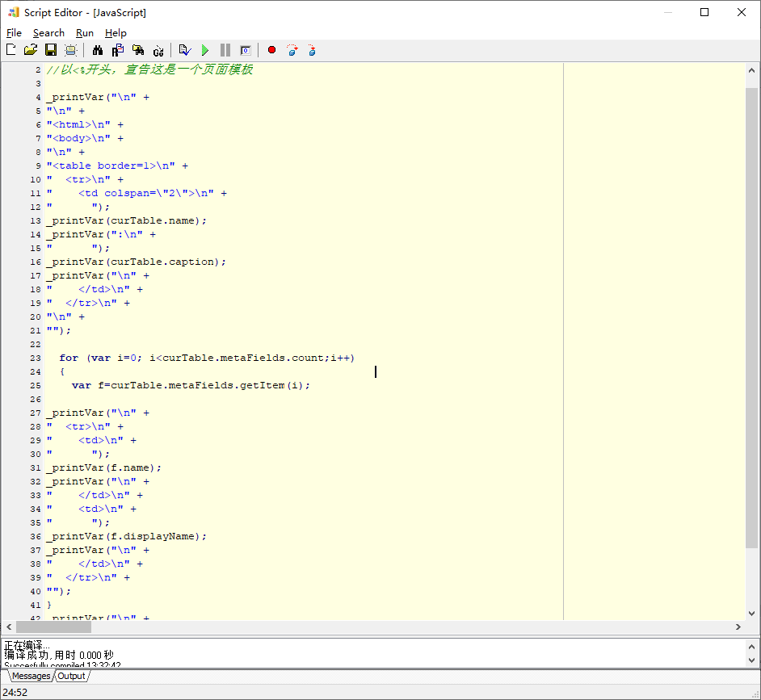
Task: Click editor vertical scrollbar up arrow
Action: [x=751, y=70]
